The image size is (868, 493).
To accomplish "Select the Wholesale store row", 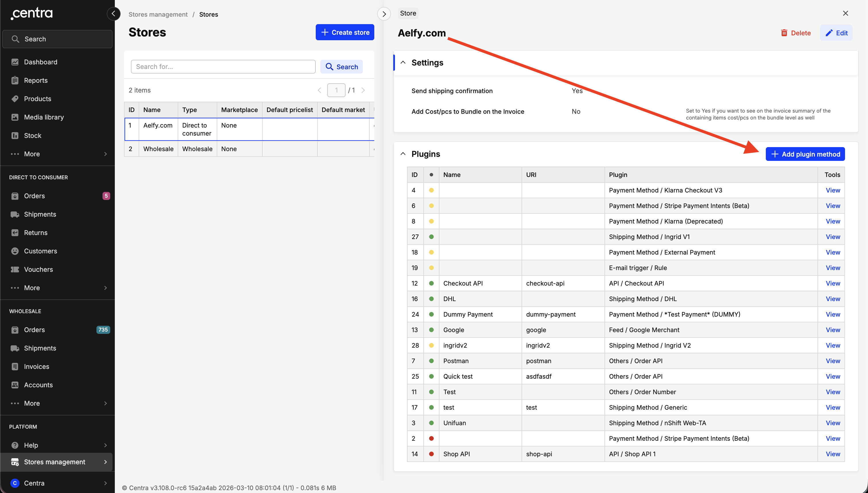I will (x=158, y=149).
